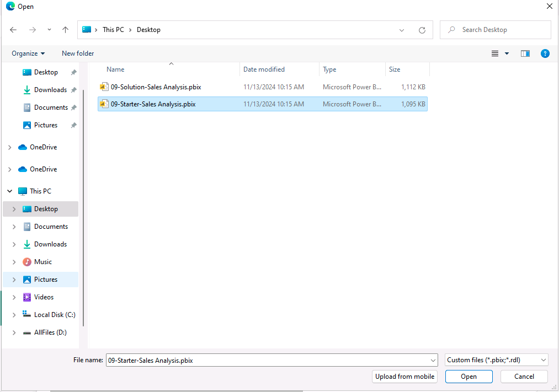Image resolution: width=559 pixels, height=392 pixels.
Task: Expand Downloads under This PC
Action: [14, 244]
